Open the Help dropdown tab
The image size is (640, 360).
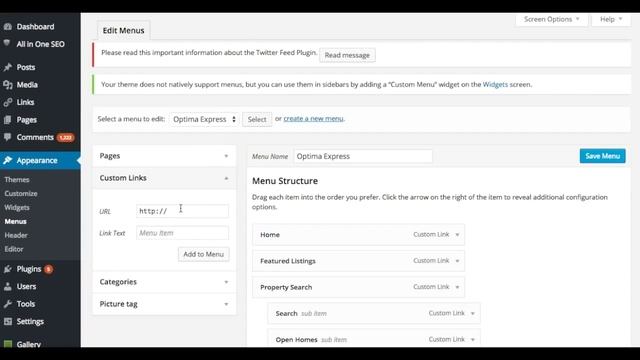pyautogui.click(x=611, y=19)
